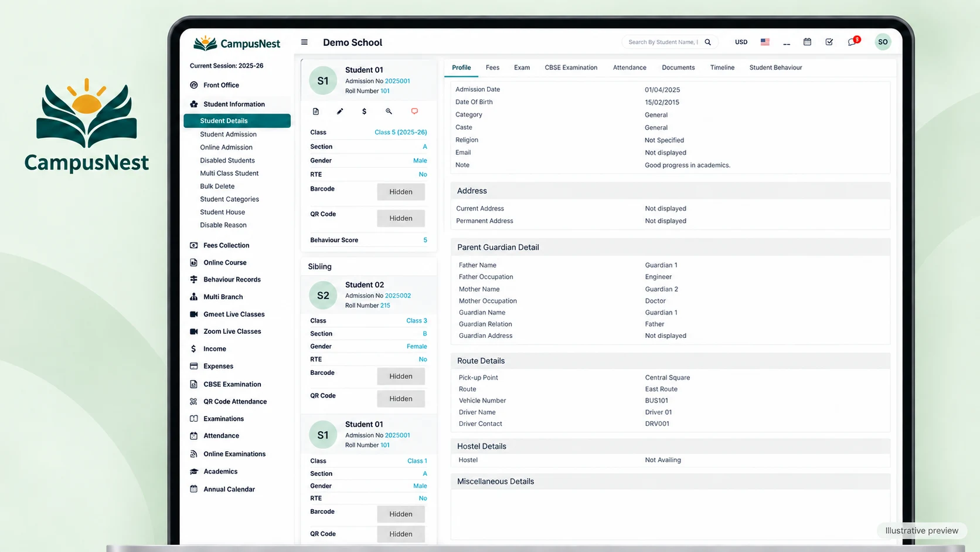Click the BUS101 vehicle number value
The height and width of the screenshot is (552, 980).
tap(656, 401)
